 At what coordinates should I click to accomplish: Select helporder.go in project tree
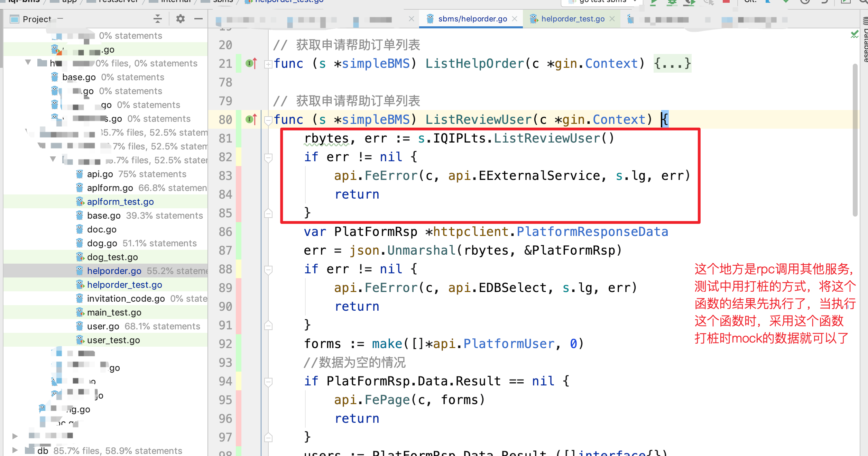click(105, 271)
